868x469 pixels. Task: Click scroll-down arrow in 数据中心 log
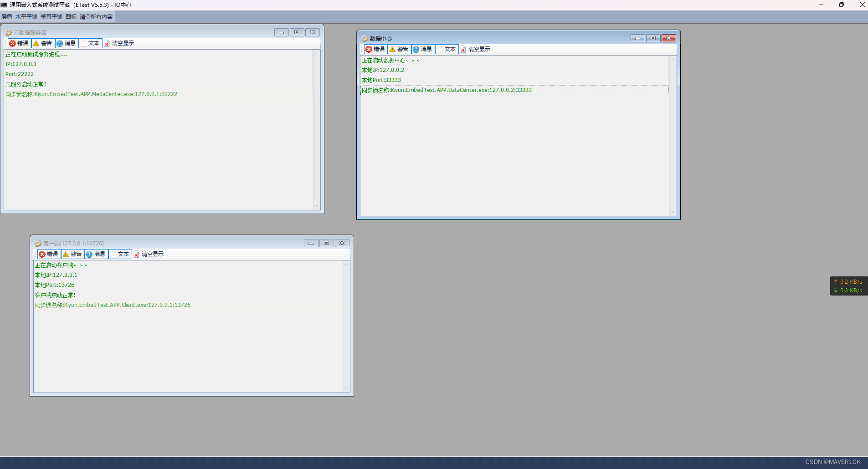pyautogui.click(x=673, y=212)
